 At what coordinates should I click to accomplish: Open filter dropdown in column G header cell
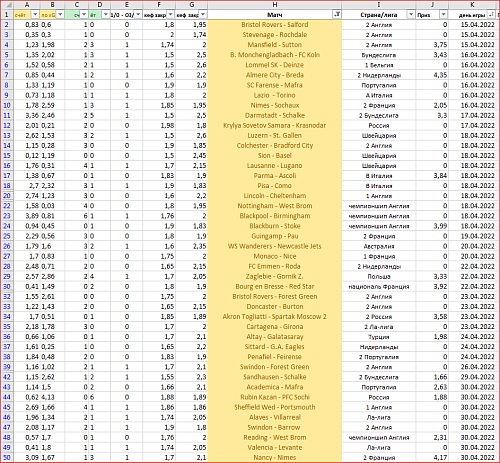pyautogui.click(x=203, y=15)
